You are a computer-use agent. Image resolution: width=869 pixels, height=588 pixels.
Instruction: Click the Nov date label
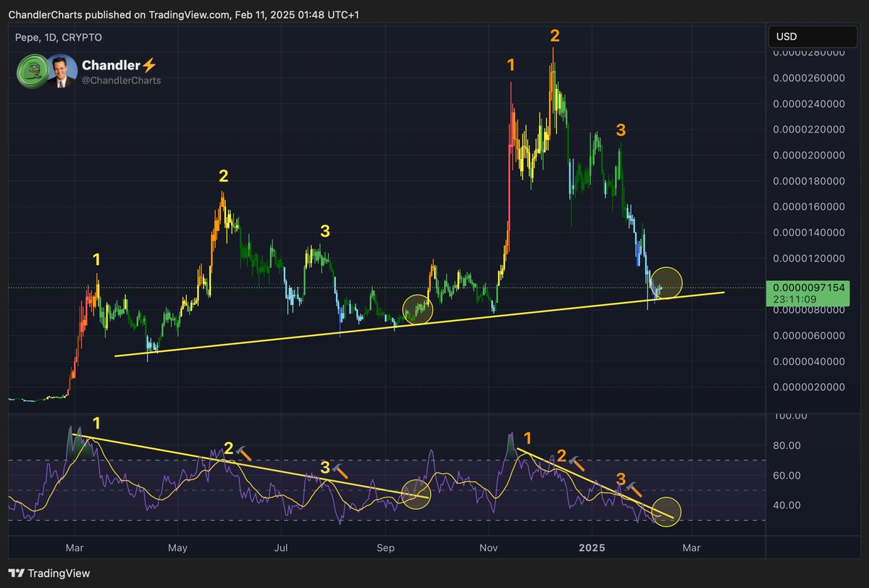coord(490,547)
